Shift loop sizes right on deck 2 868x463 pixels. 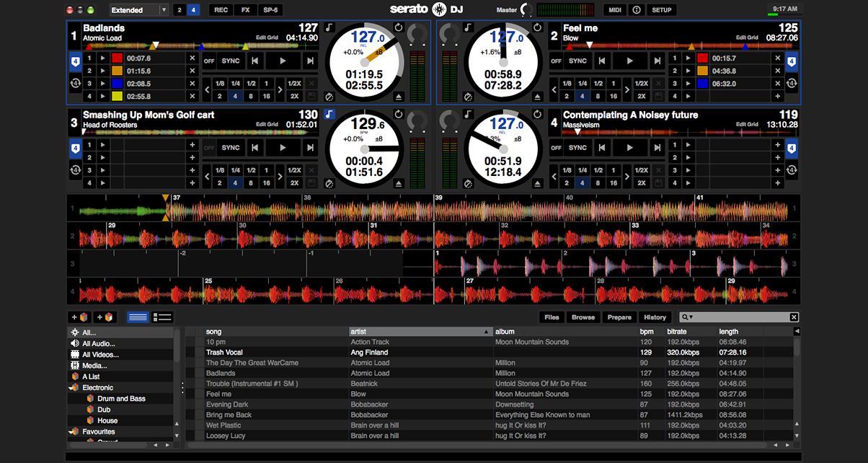626,90
